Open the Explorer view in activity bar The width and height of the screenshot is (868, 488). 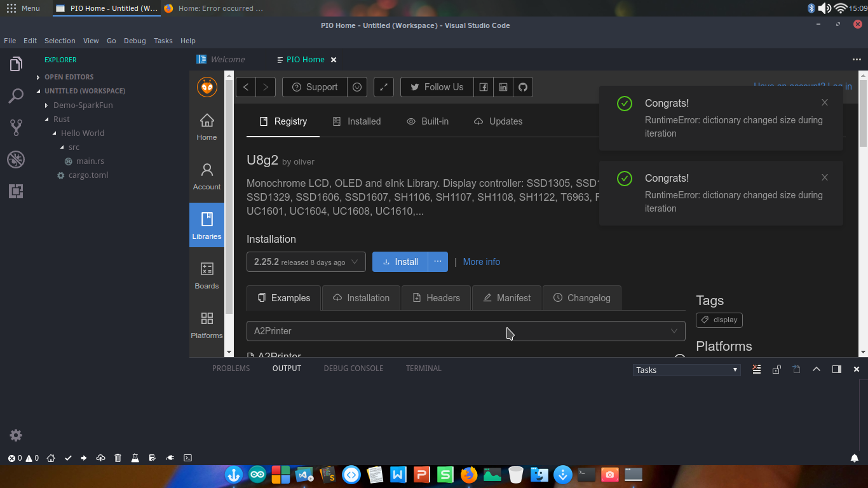(x=16, y=64)
